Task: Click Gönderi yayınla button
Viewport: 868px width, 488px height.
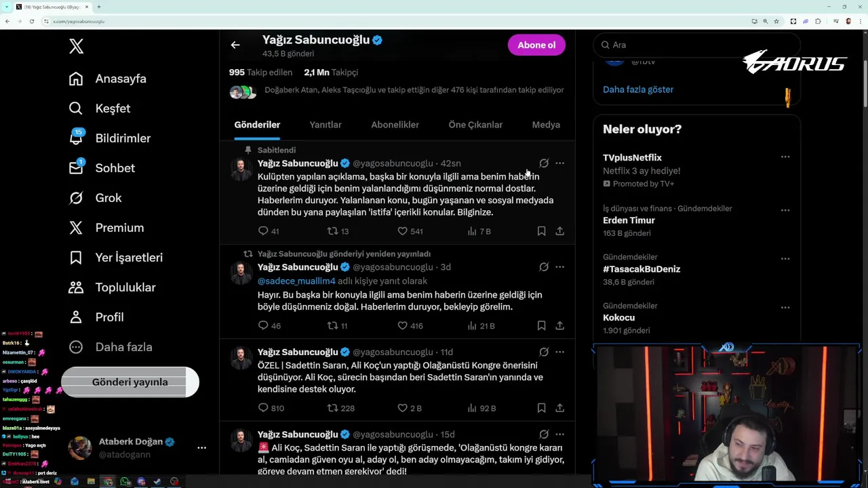Action: pos(130,382)
